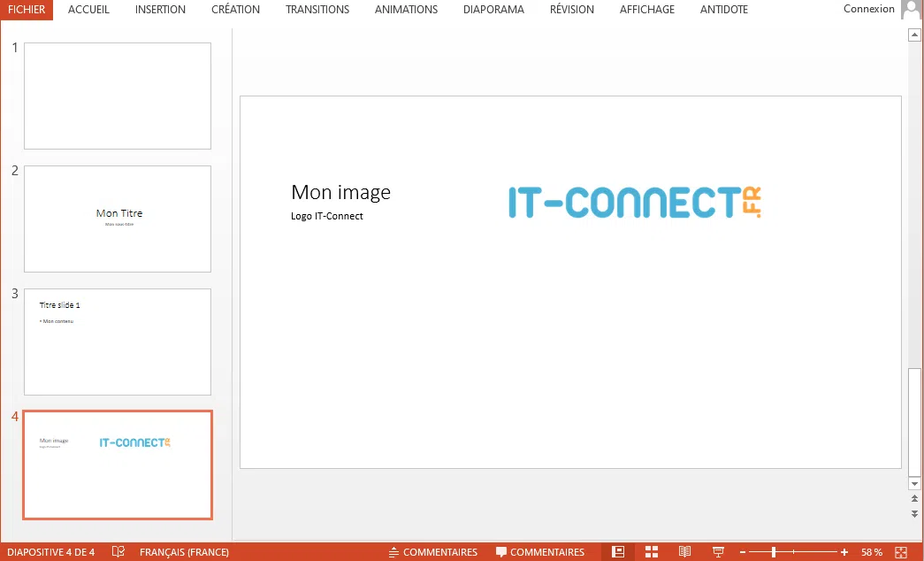924x561 pixels.
Task: Open the ANIMATIONS ribbon tab
Action: pos(406,10)
